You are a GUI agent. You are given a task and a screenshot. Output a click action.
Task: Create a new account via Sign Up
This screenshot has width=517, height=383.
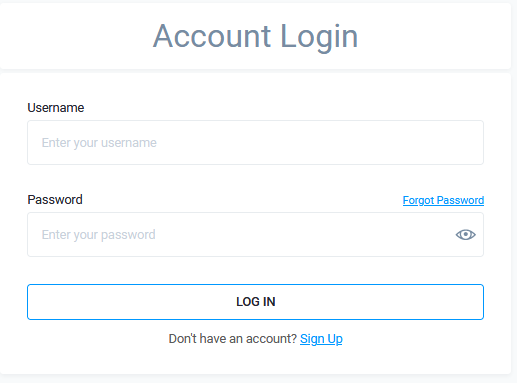(x=321, y=339)
